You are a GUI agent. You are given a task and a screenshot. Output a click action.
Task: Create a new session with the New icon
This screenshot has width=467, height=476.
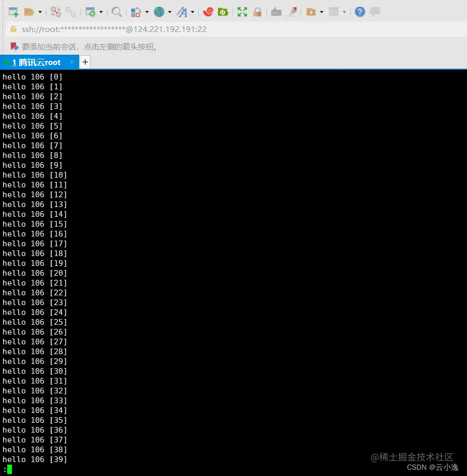coord(13,12)
